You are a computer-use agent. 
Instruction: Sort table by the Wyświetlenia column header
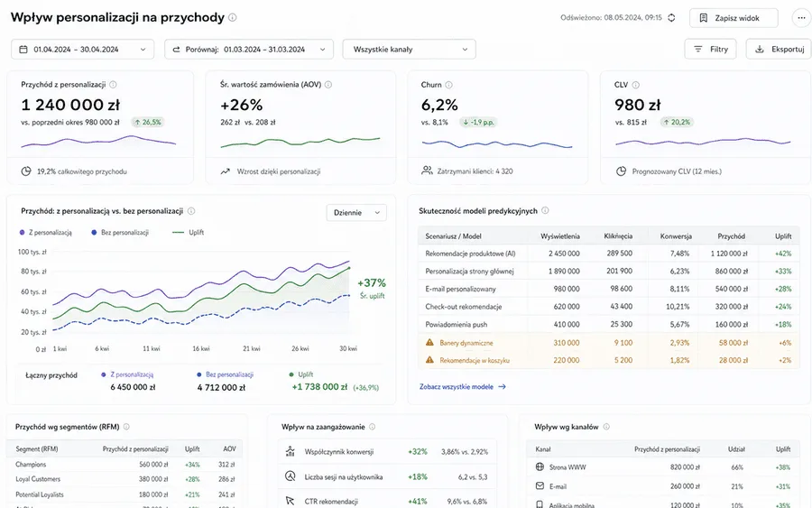pos(559,236)
